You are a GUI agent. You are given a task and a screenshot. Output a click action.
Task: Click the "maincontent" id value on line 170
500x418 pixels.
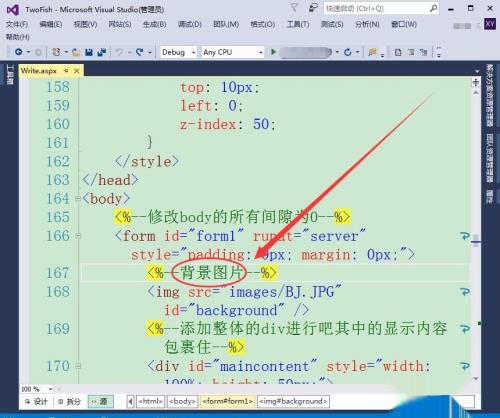click(x=264, y=366)
